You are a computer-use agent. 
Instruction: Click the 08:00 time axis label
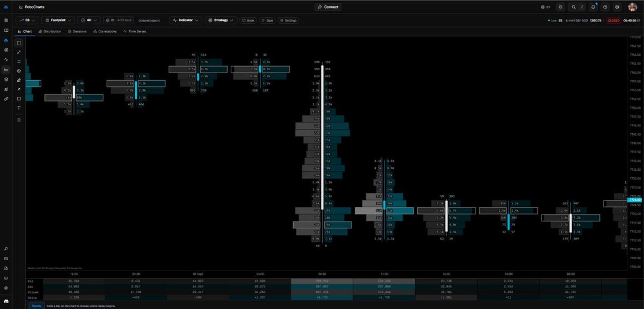(322, 274)
